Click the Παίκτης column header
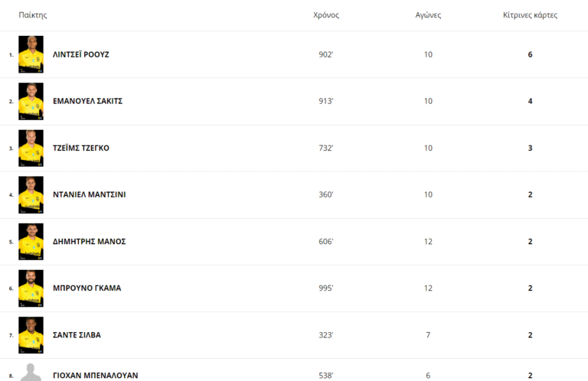588x381 pixels. click(x=33, y=15)
